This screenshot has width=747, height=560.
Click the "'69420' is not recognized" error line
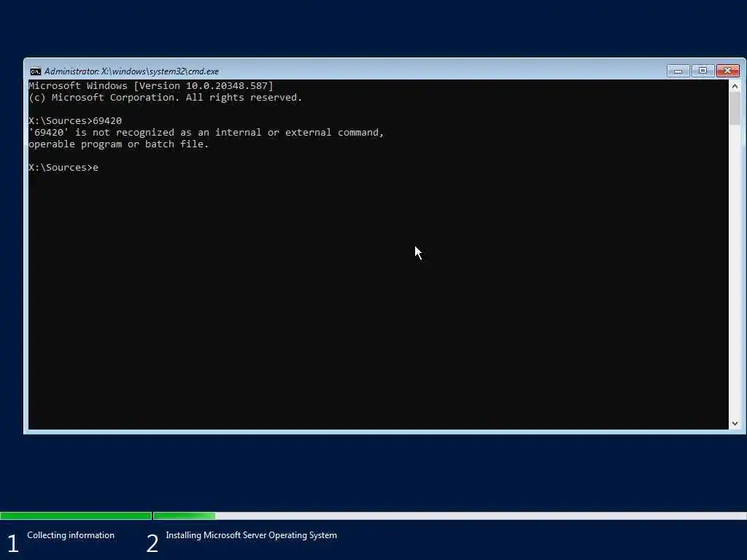click(x=206, y=133)
